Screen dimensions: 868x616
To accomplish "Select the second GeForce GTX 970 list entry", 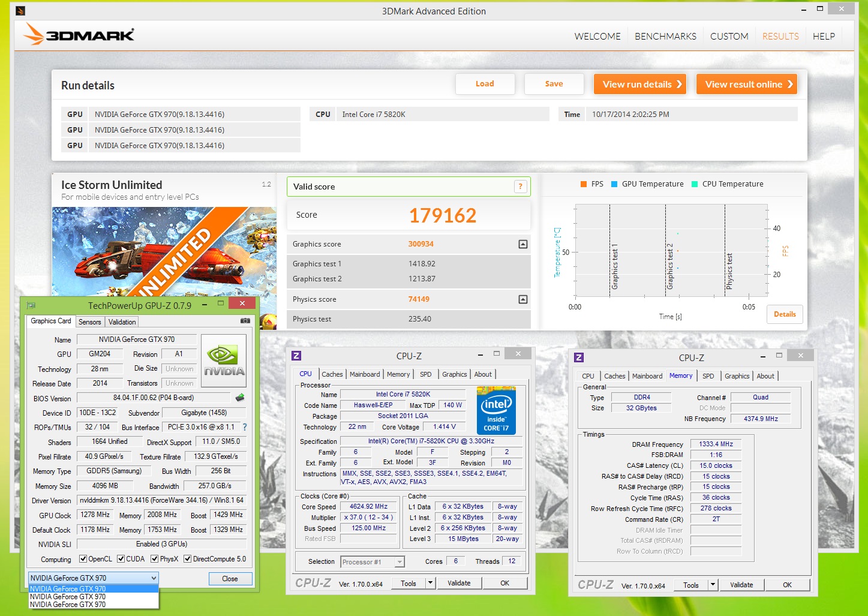I will point(94,597).
